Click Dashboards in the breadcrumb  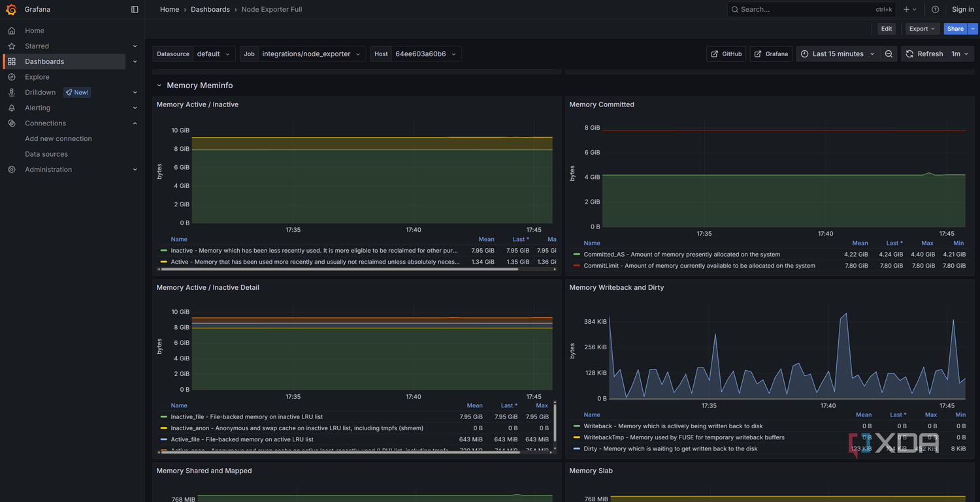[x=210, y=9]
